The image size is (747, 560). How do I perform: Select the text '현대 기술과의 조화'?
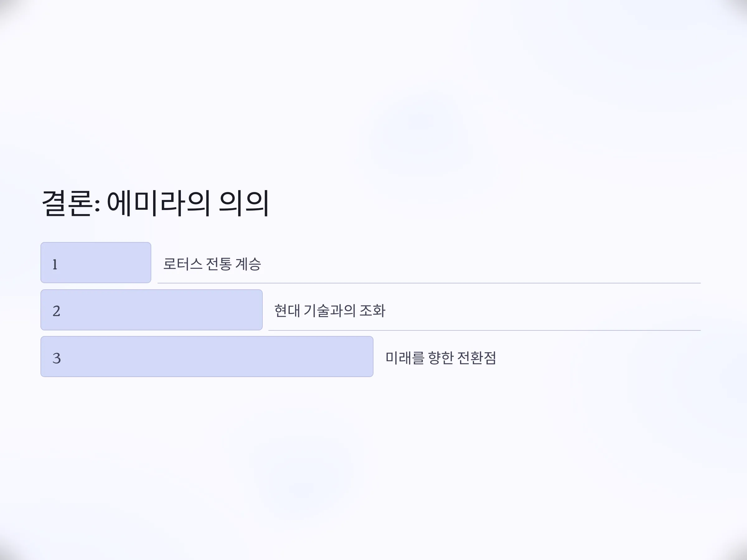tap(330, 310)
